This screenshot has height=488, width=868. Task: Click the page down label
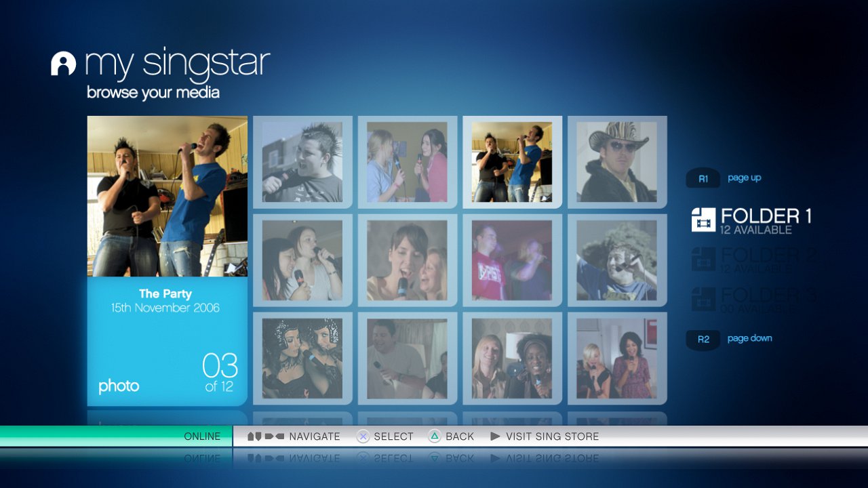(749, 338)
